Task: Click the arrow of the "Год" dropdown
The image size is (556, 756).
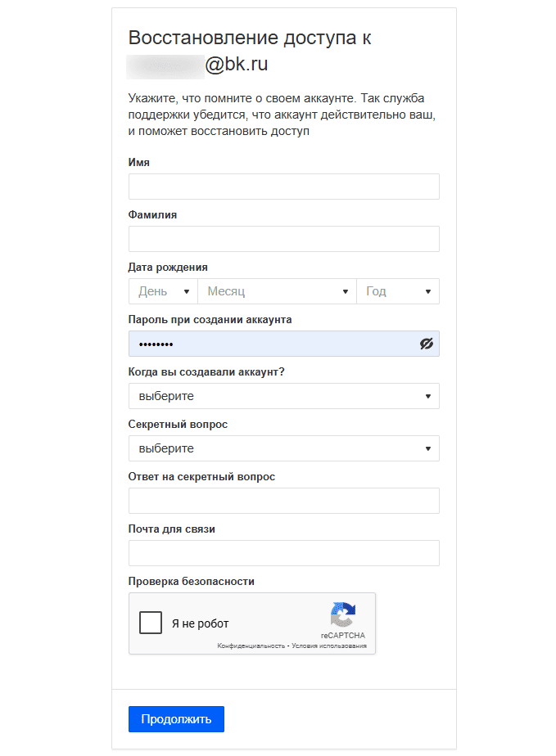Action: (428, 291)
